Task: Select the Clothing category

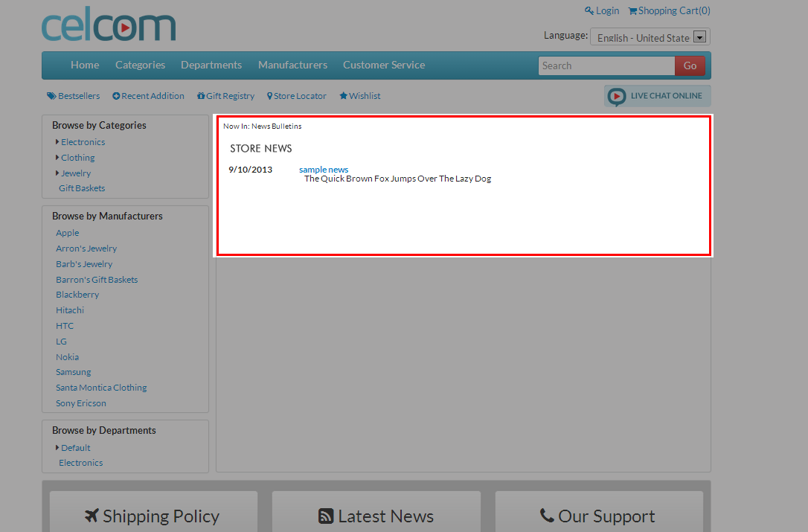Action: [78, 157]
